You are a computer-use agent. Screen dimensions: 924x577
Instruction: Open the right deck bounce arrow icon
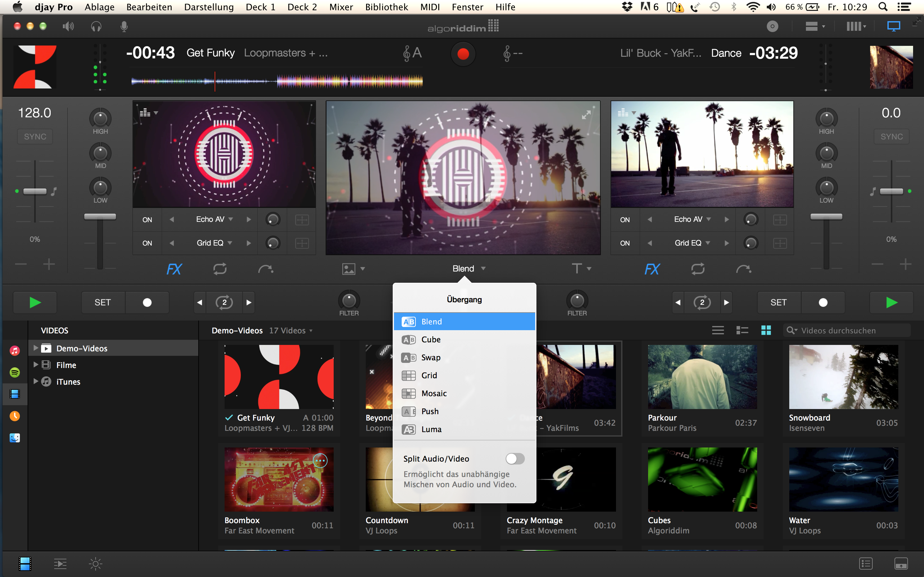tap(743, 269)
